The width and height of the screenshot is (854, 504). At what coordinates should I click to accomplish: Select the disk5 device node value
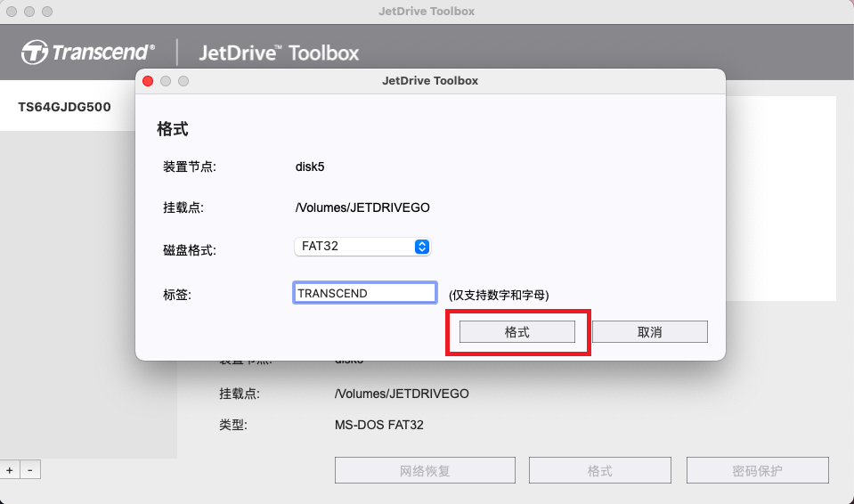[x=310, y=167]
